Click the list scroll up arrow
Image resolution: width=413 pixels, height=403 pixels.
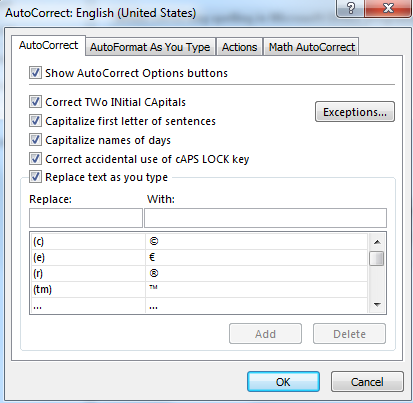coord(377,242)
